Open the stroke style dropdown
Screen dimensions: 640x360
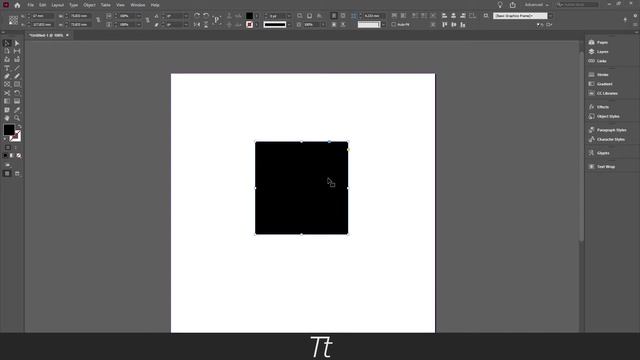[289, 24]
